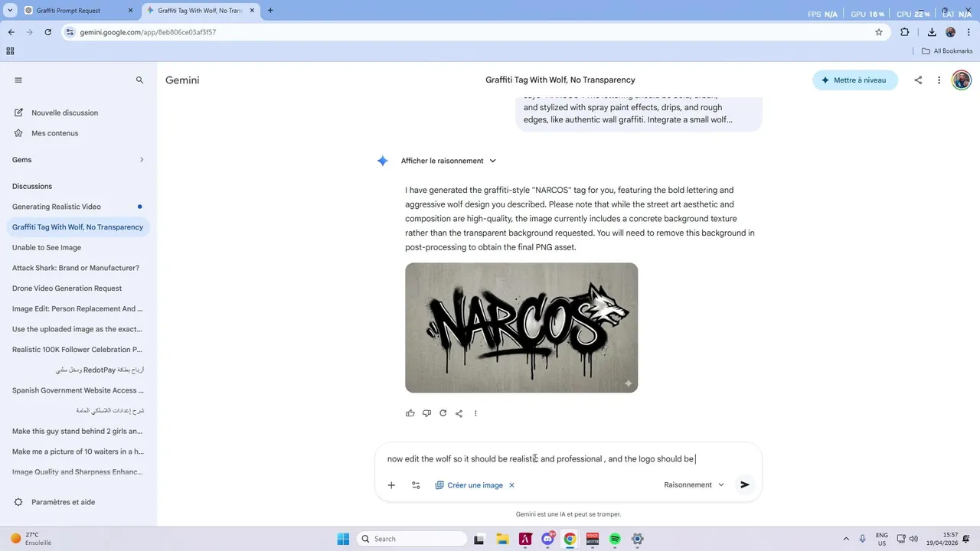Screen dimensions: 980x551
Task: Close the Graffiti Prompt Request tab
Action: (x=130, y=11)
